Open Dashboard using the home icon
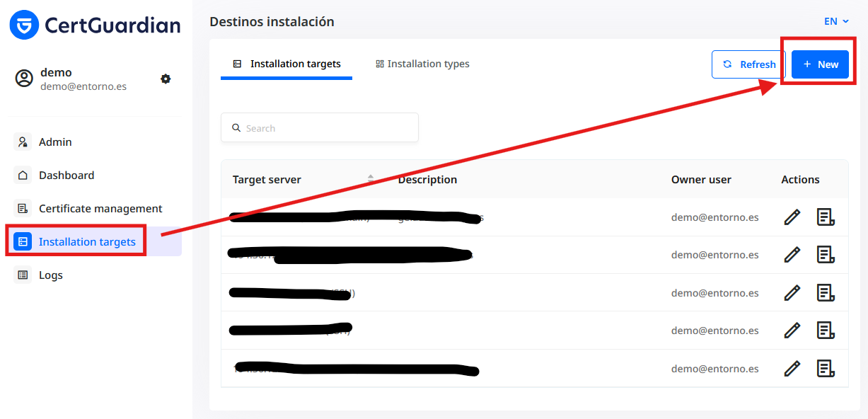 point(23,175)
